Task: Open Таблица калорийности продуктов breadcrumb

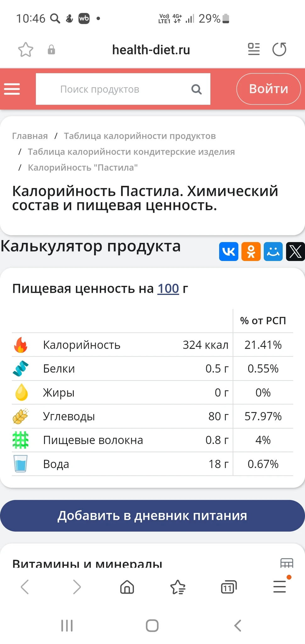Action: click(140, 136)
